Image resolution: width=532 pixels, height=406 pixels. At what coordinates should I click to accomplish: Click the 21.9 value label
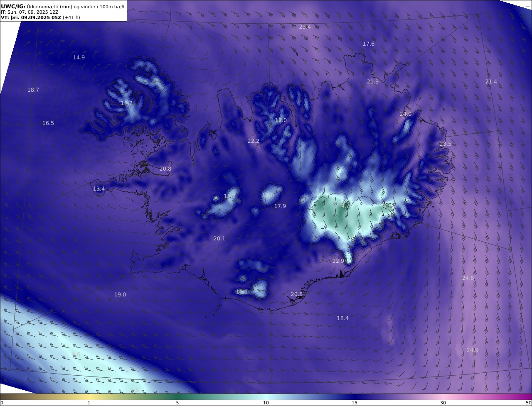pyautogui.click(x=373, y=81)
